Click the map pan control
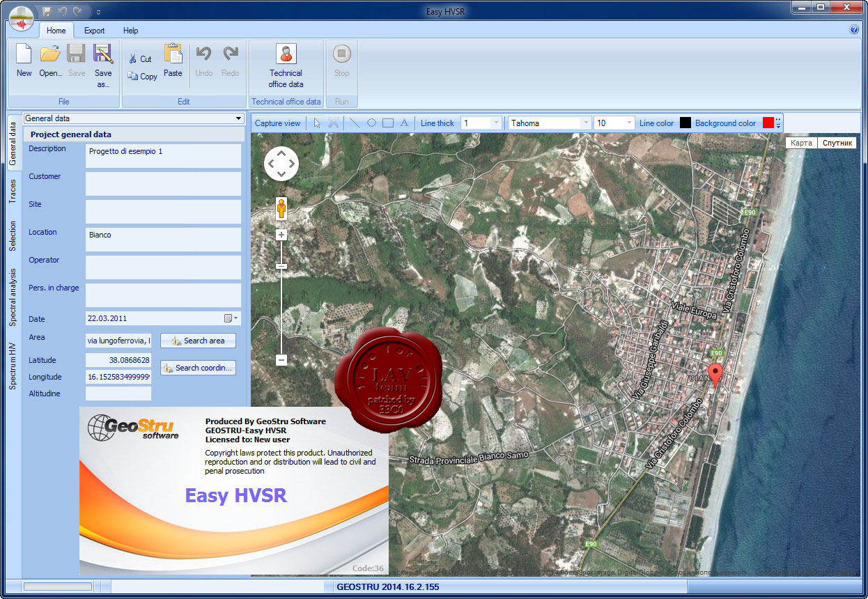The width and height of the screenshot is (868, 599). pos(281,164)
